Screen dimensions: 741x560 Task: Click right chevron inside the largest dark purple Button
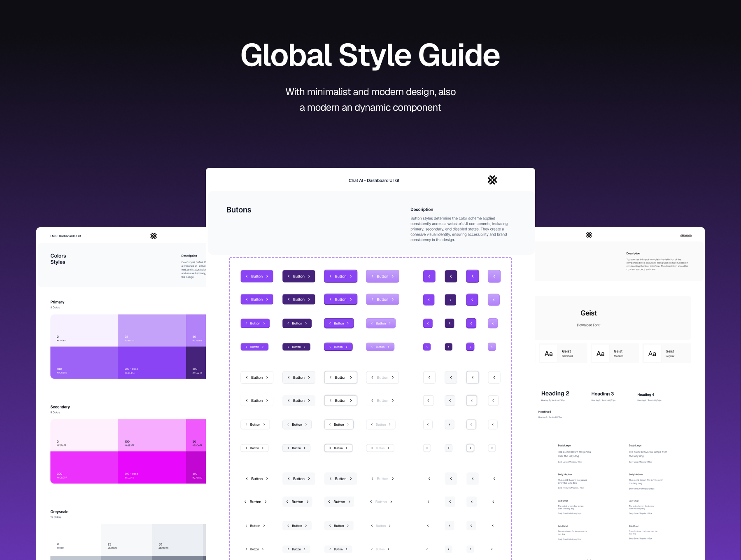pos(309,276)
